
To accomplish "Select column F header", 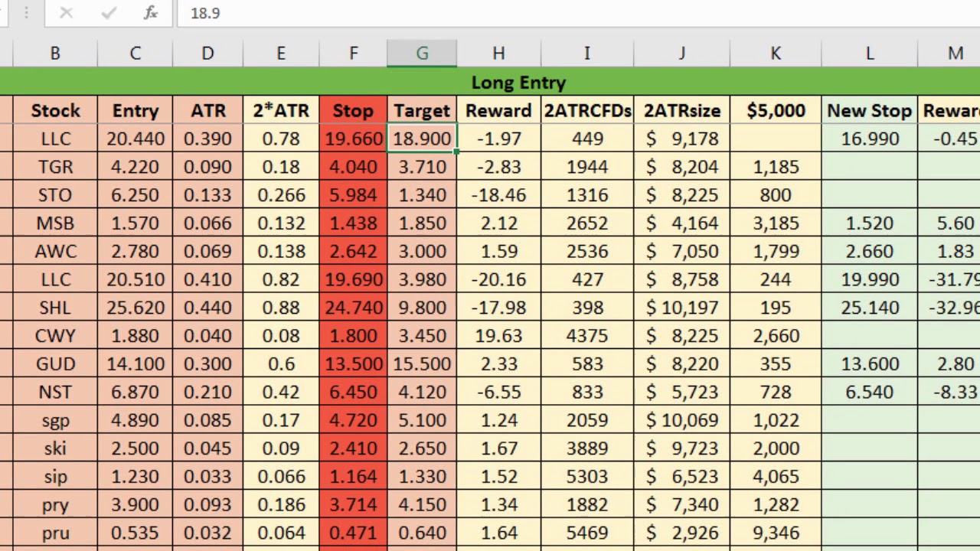I will pos(353,54).
